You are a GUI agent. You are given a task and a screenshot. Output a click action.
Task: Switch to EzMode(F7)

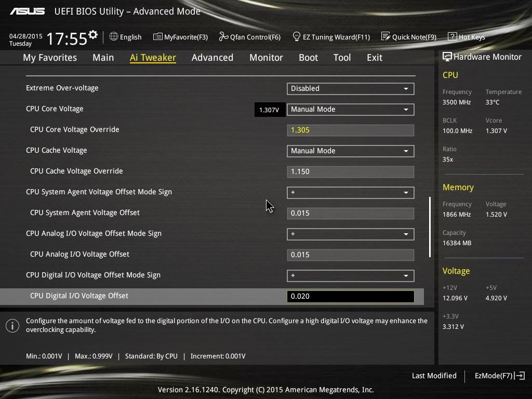click(x=500, y=376)
